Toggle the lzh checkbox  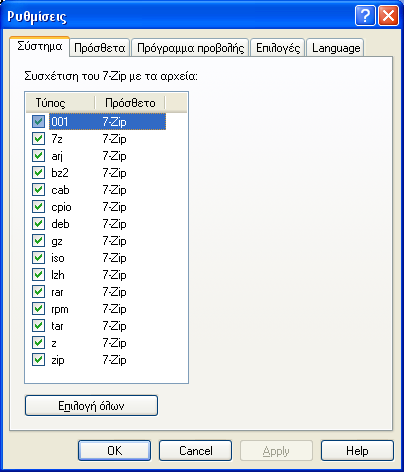(x=38, y=274)
